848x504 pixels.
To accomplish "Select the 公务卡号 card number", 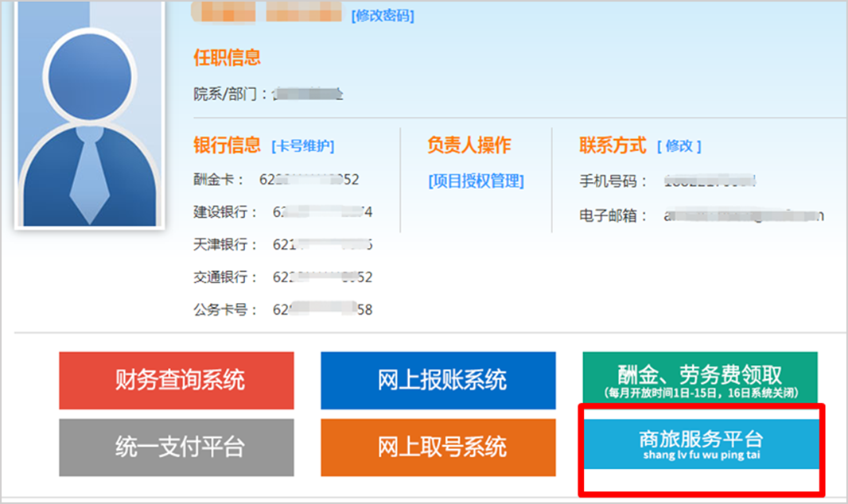I will [x=323, y=310].
